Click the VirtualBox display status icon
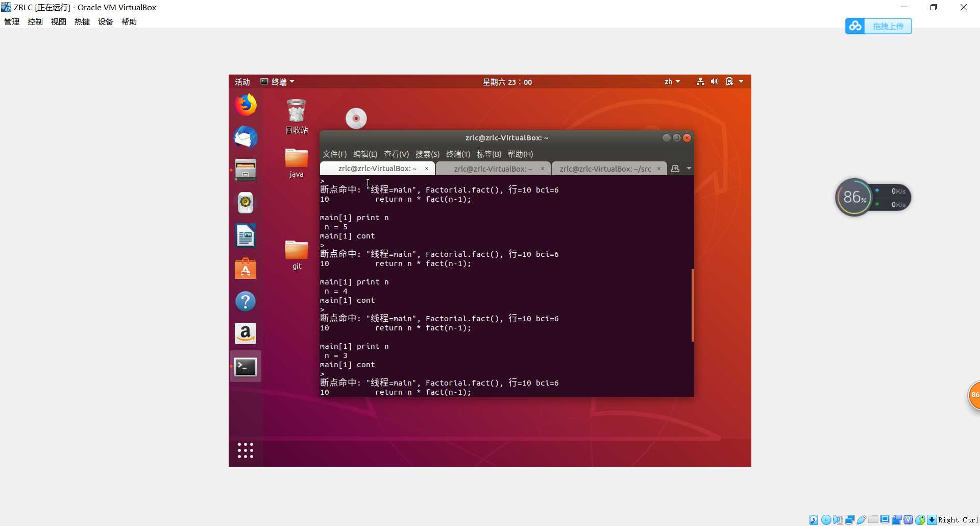980x526 pixels. coord(885,519)
